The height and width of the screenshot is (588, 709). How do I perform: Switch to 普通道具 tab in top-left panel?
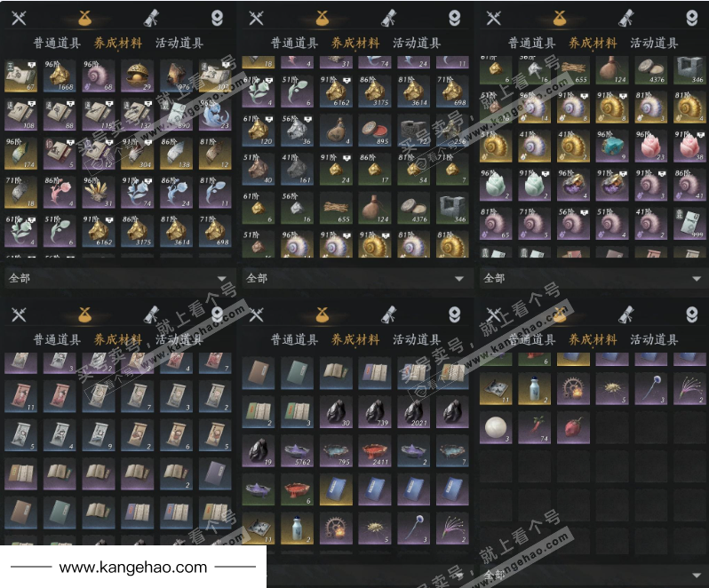57,44
